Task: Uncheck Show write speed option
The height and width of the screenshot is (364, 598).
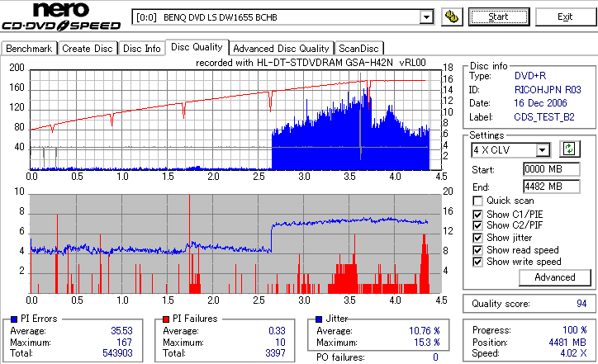Action: (x=477, y=262)
